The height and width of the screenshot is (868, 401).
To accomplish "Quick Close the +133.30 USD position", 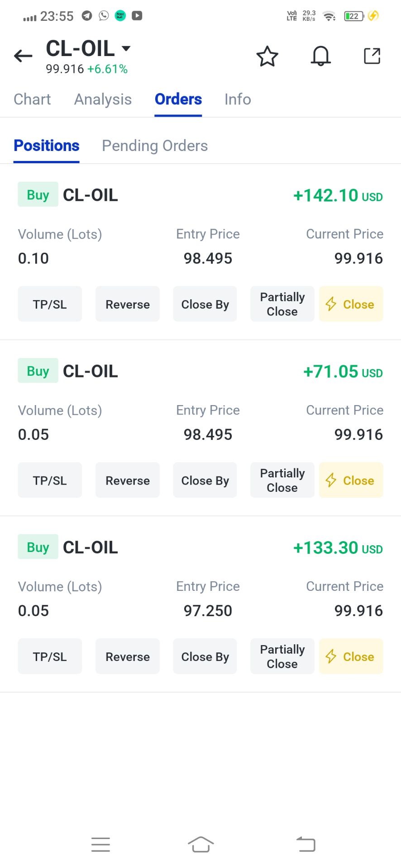I will click(x=351, y=657).
